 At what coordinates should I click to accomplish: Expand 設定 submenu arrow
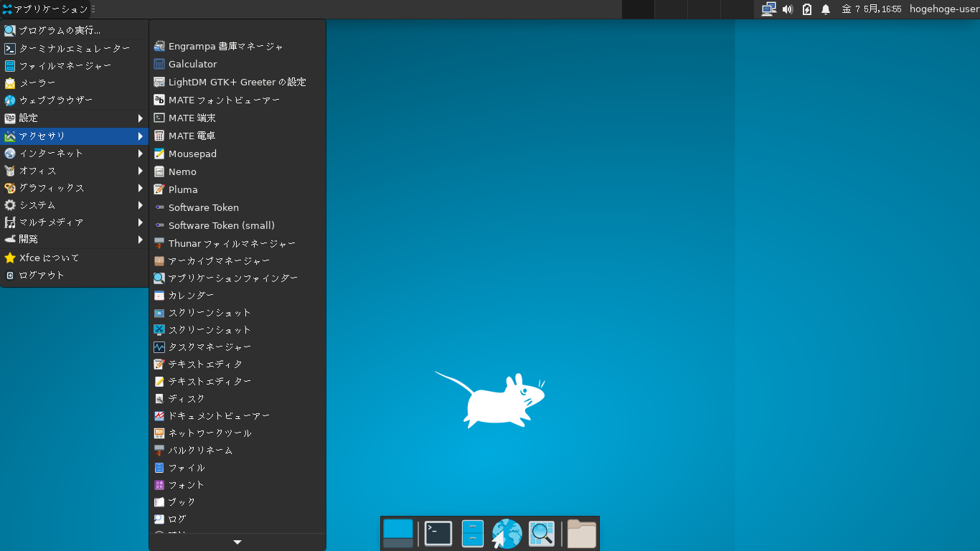point(141,118)
